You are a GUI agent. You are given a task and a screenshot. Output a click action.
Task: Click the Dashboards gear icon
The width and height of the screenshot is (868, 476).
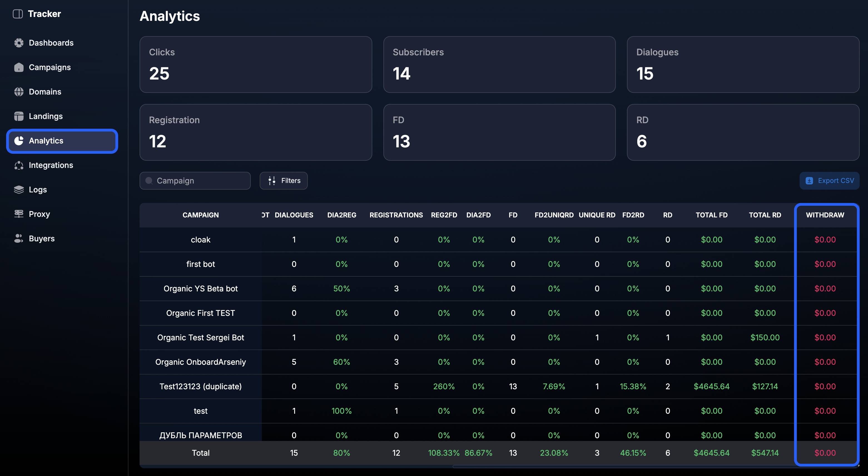tap(19, 43)
